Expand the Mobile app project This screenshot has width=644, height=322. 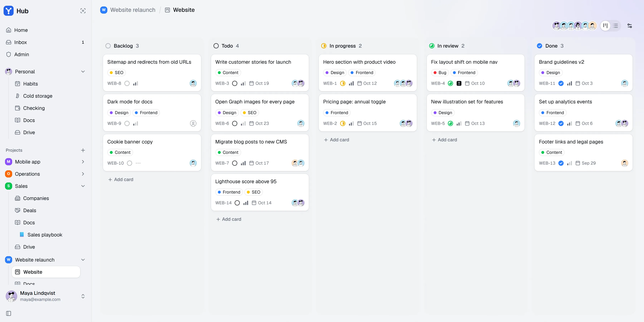pos(83,162)
